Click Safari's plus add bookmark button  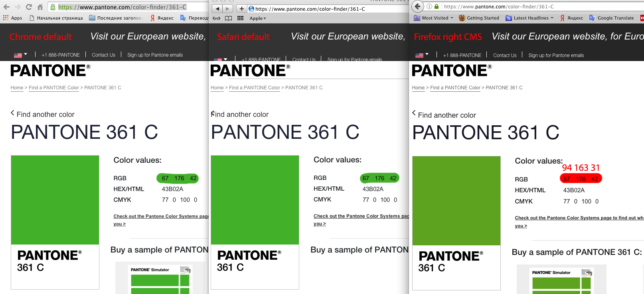point(241,9)
